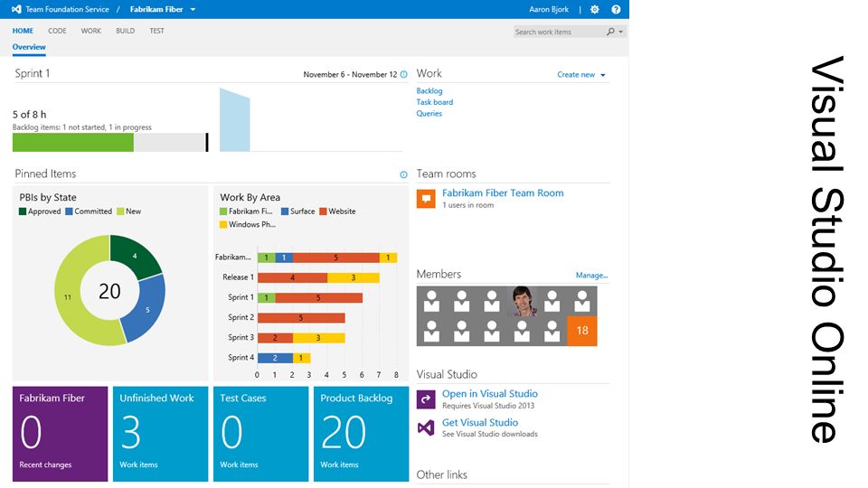Click the '1 users in room' text
The image size is (868, 488).
467,205
